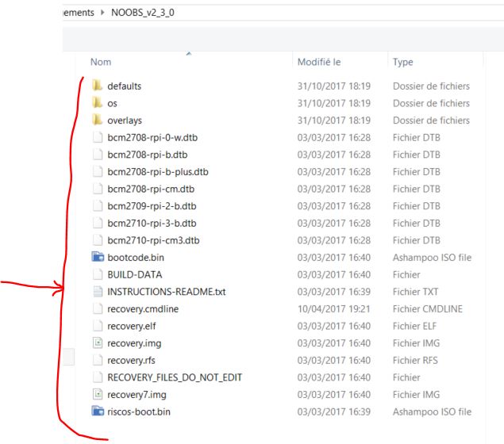Select the bcm2710-rpi-3-b.dtb file

point(152,223)
